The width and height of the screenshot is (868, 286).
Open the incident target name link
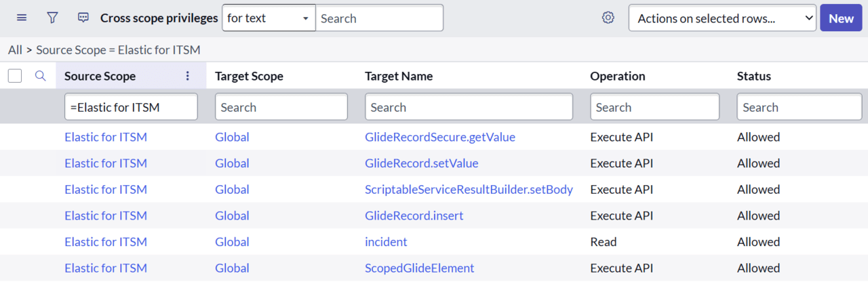[386, 242]
